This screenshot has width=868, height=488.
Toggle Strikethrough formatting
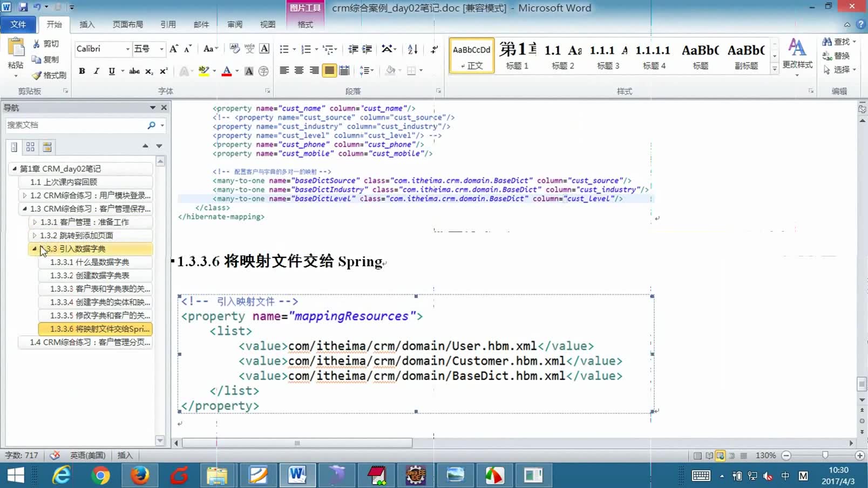[x=134, y=71]
